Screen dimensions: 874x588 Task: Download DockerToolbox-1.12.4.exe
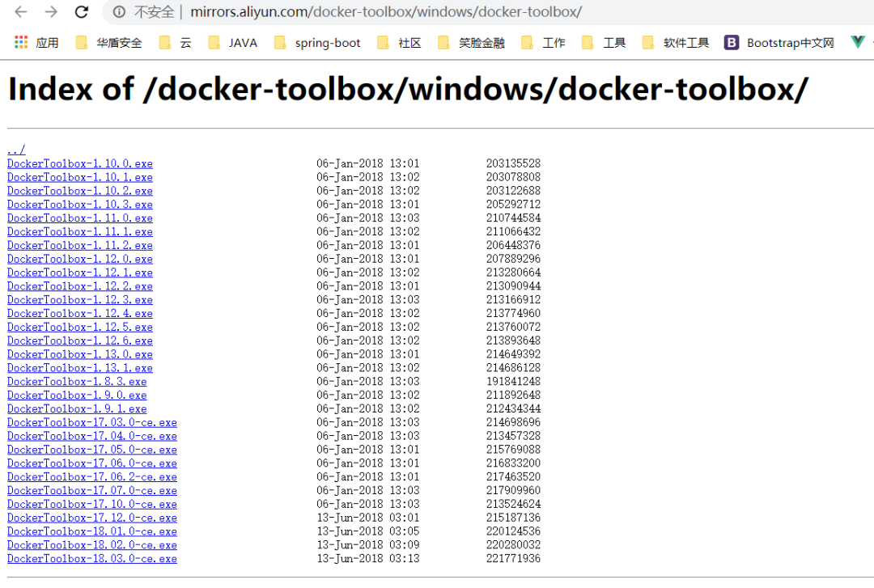[x=79, y=313]
